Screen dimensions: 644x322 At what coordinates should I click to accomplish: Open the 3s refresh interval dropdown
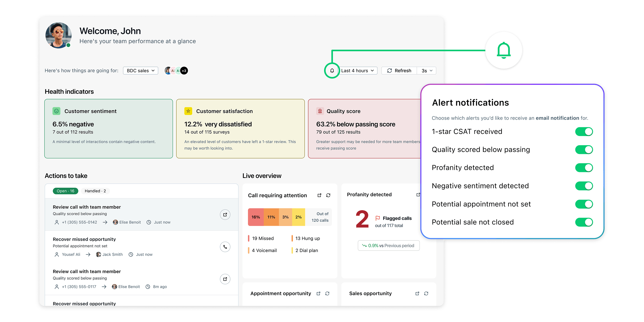(427, 70)
